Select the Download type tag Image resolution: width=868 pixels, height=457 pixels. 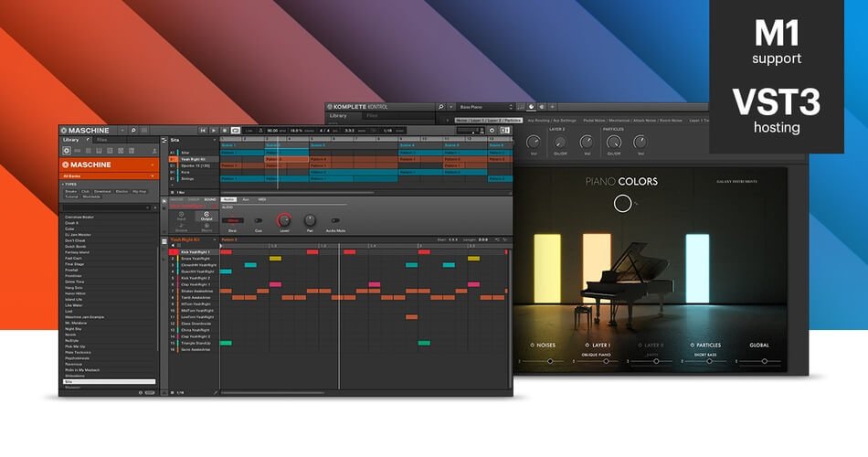pos(102,191)
